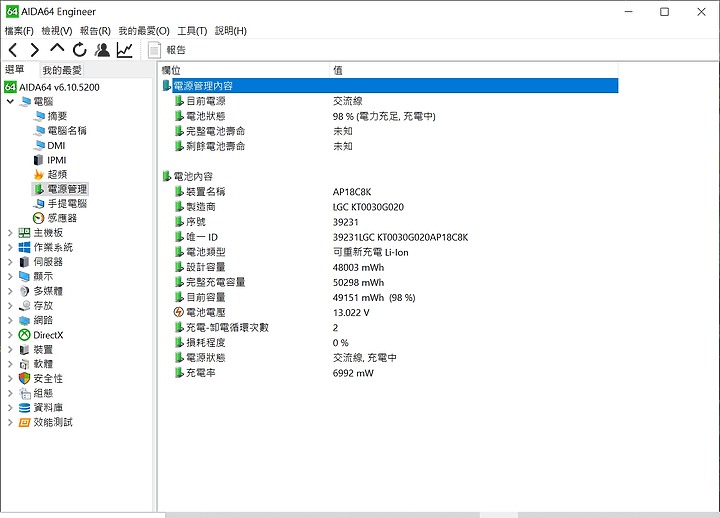Collapse the 電腦 tree node

tap(10, 101)
